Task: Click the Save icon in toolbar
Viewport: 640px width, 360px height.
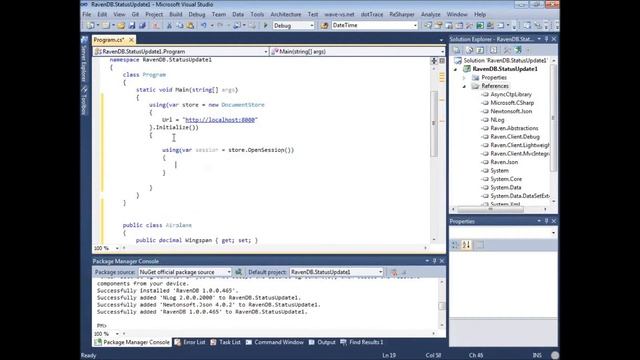Action: [x=132, y=26]
